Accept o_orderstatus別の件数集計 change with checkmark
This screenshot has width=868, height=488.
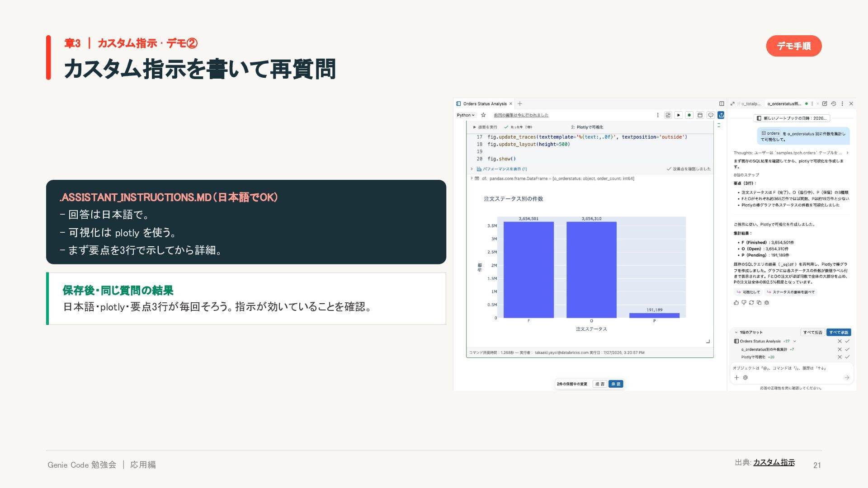[x=847, y=349]
